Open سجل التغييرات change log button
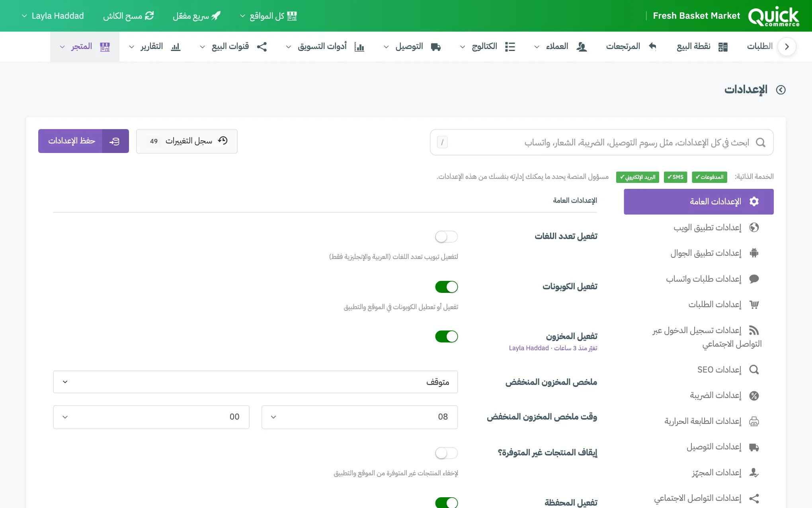 (x=187, y=141)
